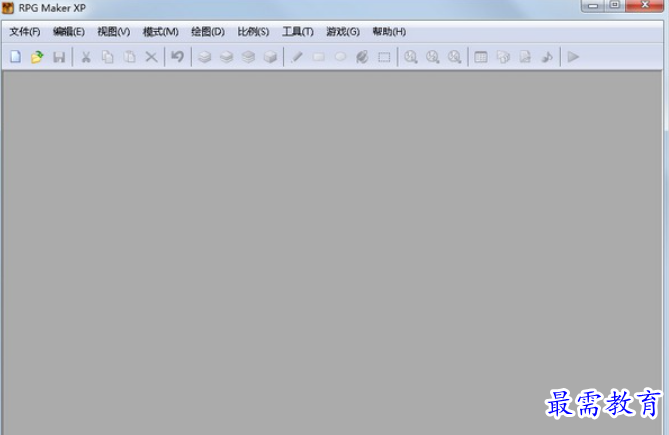
Task: Open the 绘图(D) menu
Action: point(208,32)
